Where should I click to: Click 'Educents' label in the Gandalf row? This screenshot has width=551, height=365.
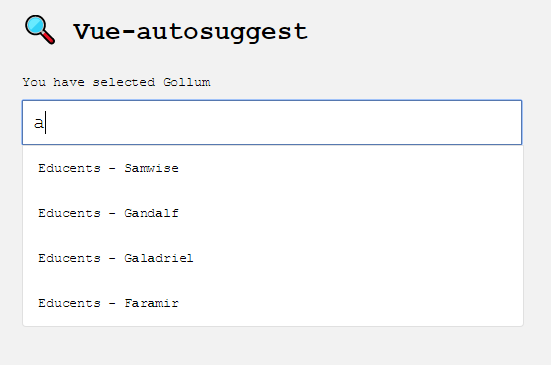[x=70, y=213]
